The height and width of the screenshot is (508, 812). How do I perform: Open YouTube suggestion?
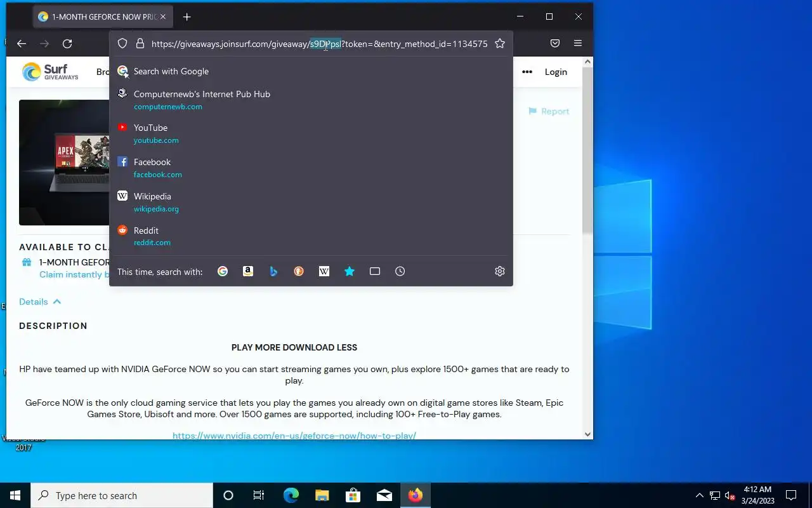(x=311, y=133)
